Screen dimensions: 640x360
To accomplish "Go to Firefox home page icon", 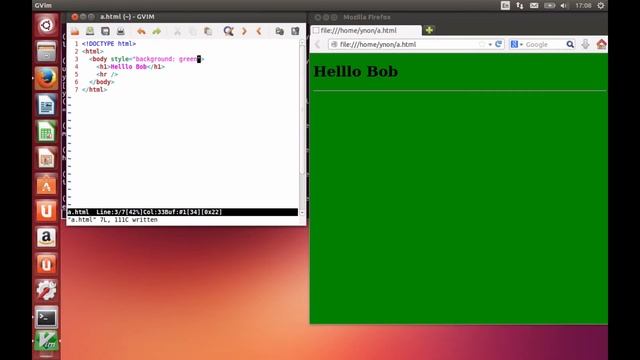I will 601,44.
